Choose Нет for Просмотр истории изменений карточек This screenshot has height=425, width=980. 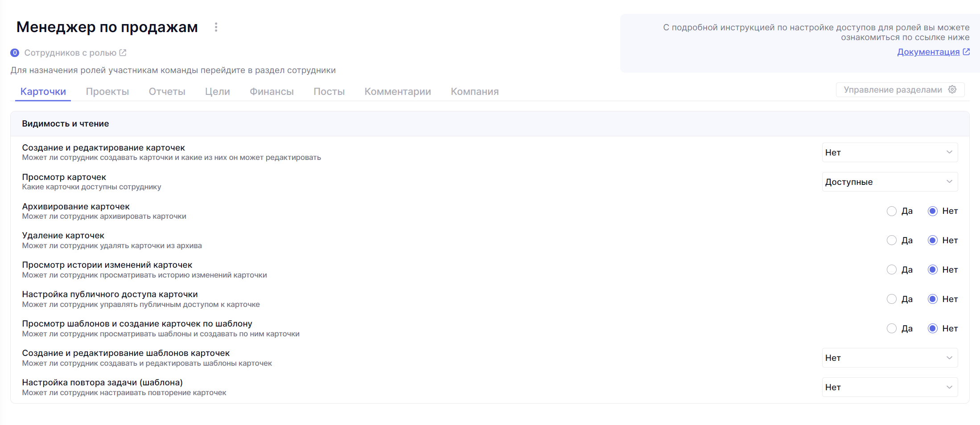tap(933, 270)
